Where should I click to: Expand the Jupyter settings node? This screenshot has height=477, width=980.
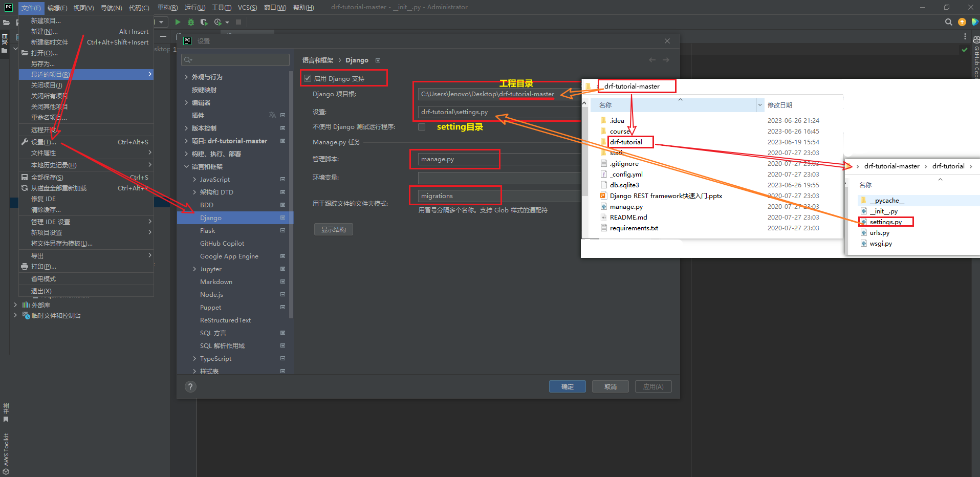[194, 269]
